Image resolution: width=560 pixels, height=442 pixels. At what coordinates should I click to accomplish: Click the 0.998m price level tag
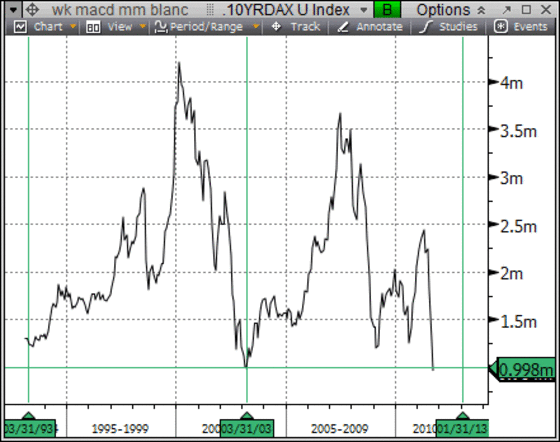[526, 369]
